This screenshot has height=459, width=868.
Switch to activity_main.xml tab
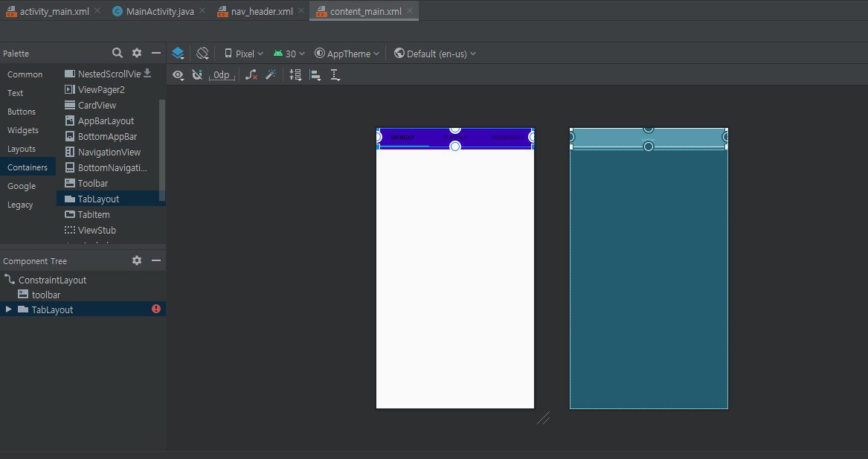point(48,11)
